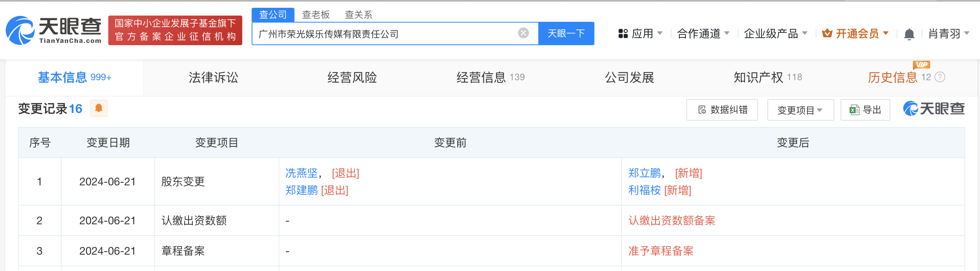Clear the search box with X icon
This screenshot has height=271, width=980.
coord(523,33)
